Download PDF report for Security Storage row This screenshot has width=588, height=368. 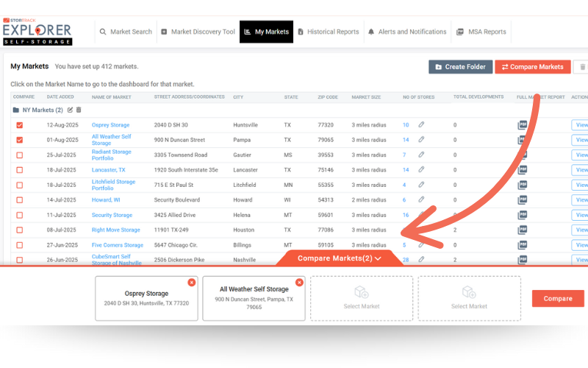tap(523, 215)
